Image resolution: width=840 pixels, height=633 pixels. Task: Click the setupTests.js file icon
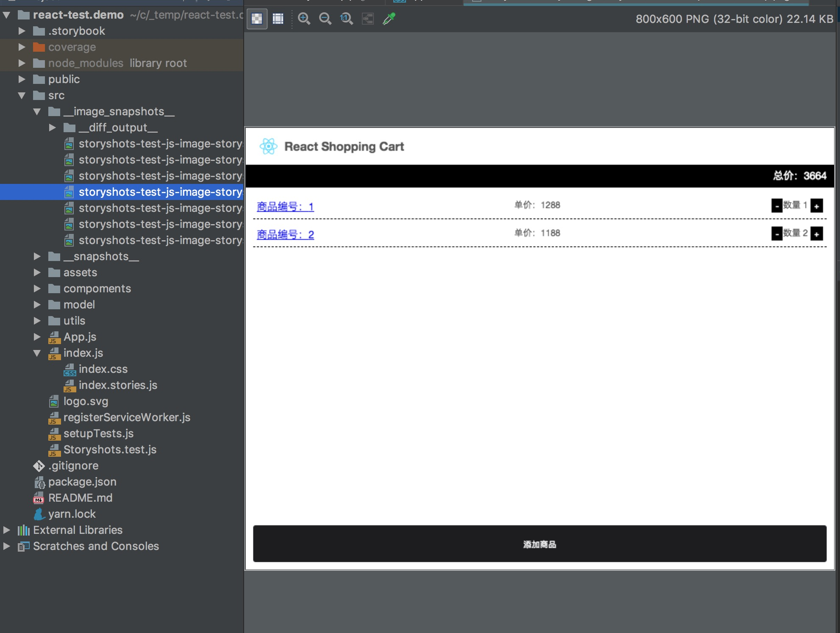(x=54, y=434)
